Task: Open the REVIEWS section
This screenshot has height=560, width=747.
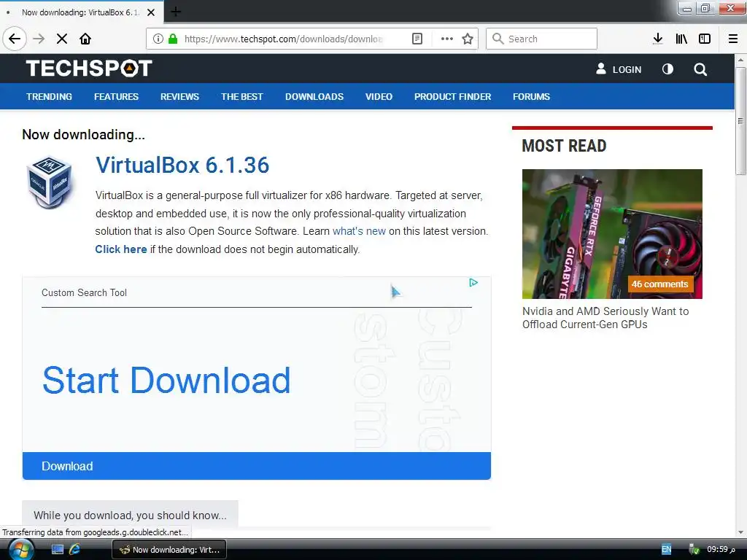Action: [x=179, y=97]
